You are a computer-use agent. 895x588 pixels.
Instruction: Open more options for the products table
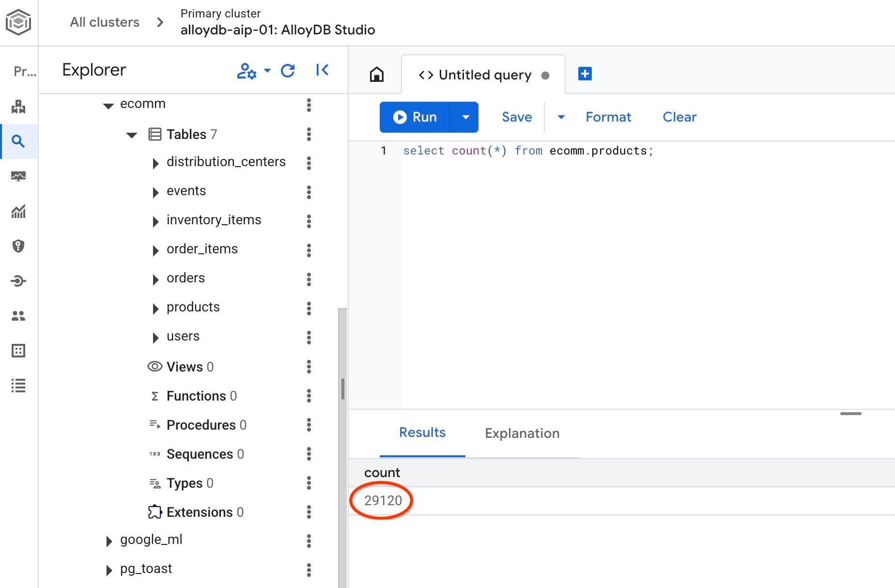309,308
